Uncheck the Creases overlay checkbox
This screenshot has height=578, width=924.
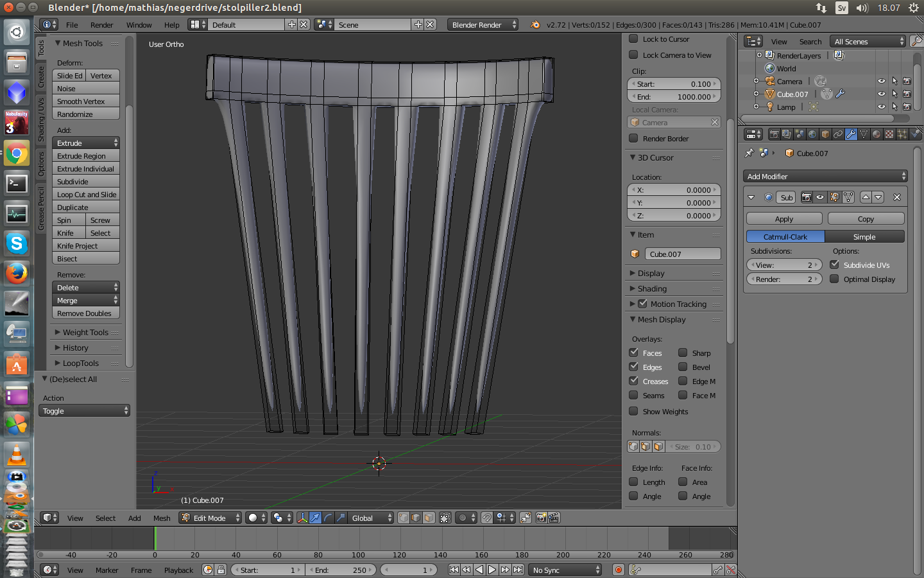click(633, 381)
